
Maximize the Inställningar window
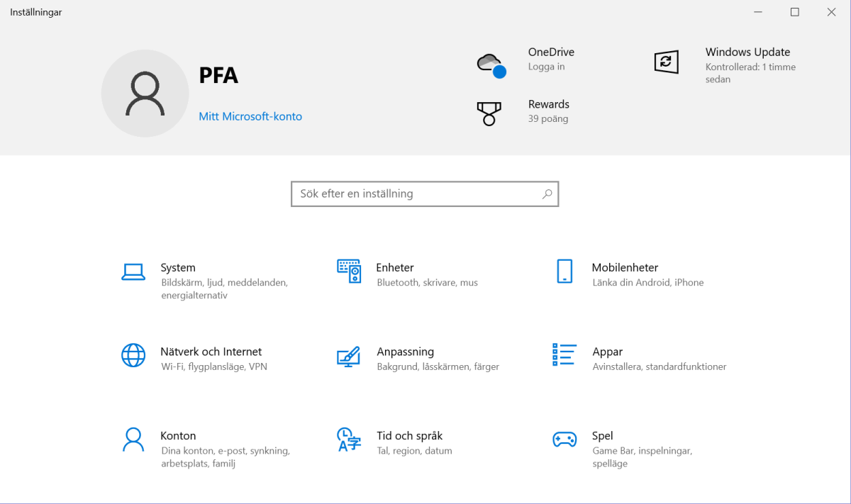point(795,12)
